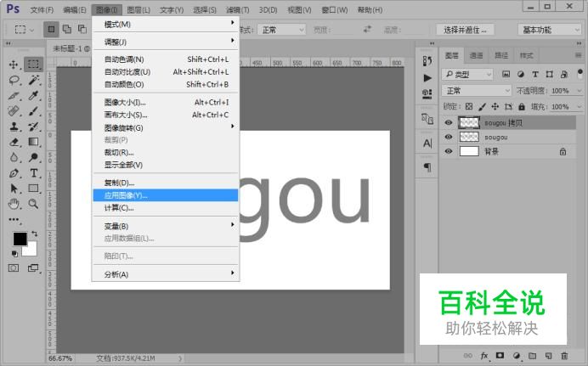Select the Gradient tool
Screen dimensions: 588x366
tap(34, 142)
